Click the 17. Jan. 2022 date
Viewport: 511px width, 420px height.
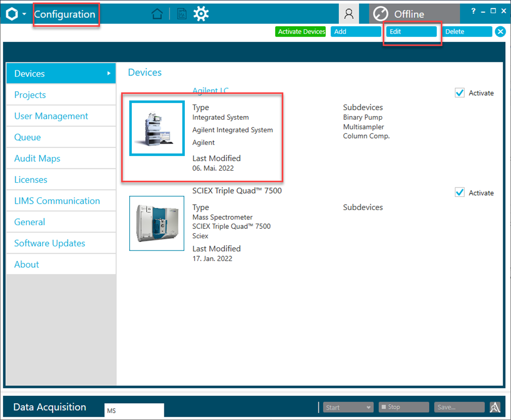(212, 258)
